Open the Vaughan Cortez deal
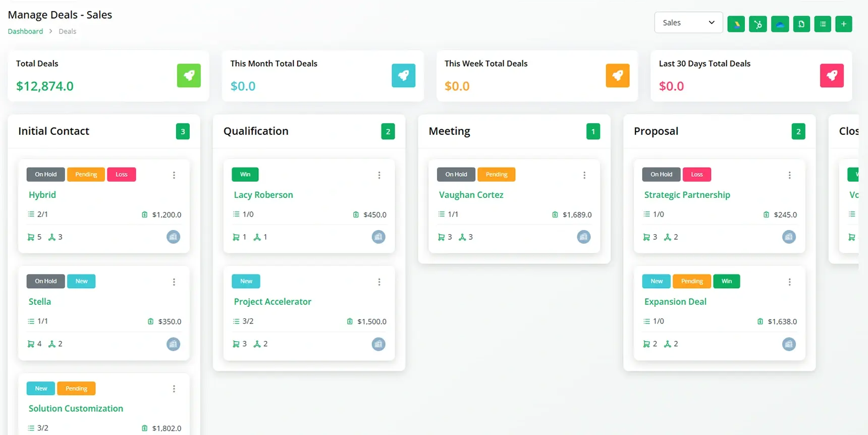The height and width of the screenshot is (435, 868). (x=471, y=195)
